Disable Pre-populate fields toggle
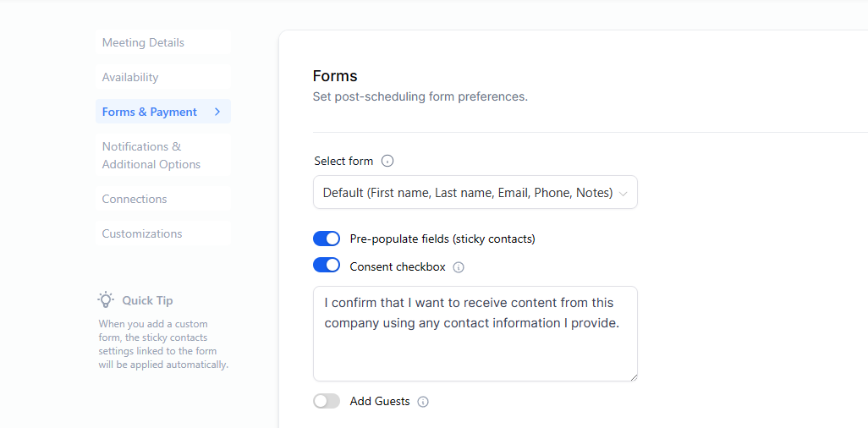 tap(327, 239)
